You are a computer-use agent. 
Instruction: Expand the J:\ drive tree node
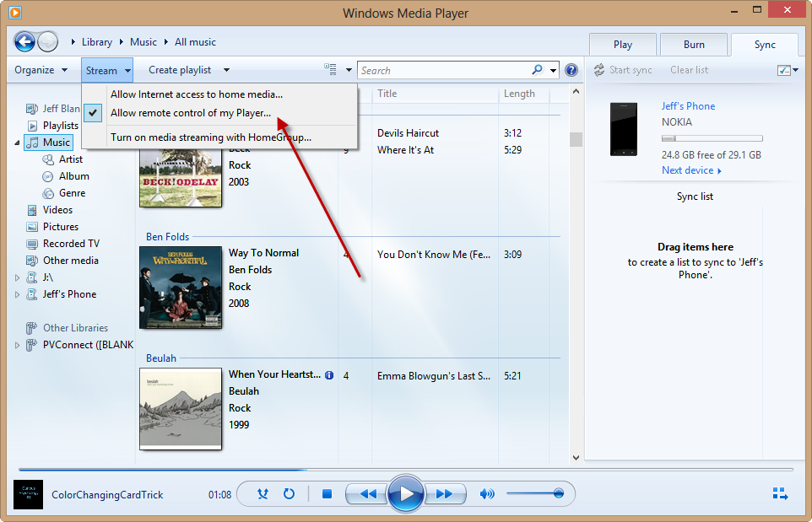coord(18,277)
